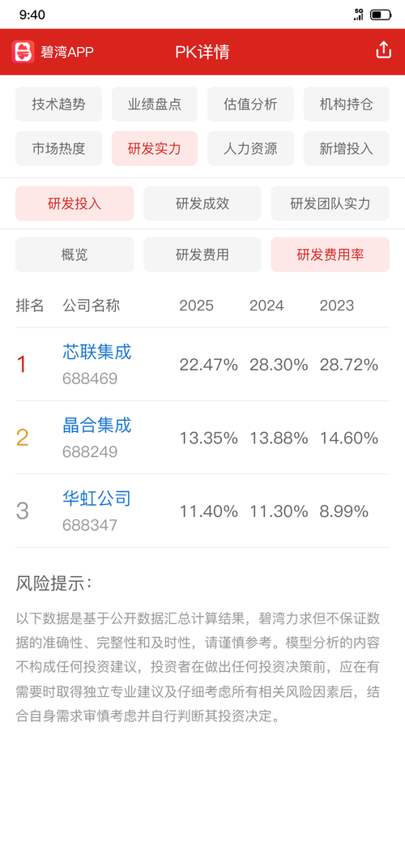Select 研发团队实力 sub-tab
405x868 pixels.
[x=330, y=203]
